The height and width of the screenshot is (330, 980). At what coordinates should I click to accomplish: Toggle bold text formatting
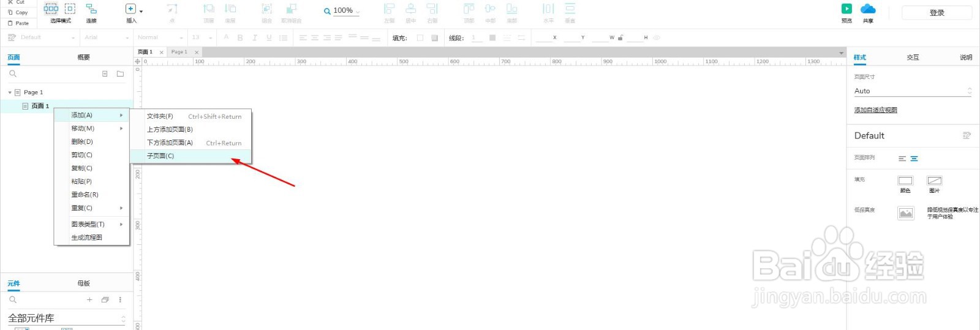click(240, 38)
